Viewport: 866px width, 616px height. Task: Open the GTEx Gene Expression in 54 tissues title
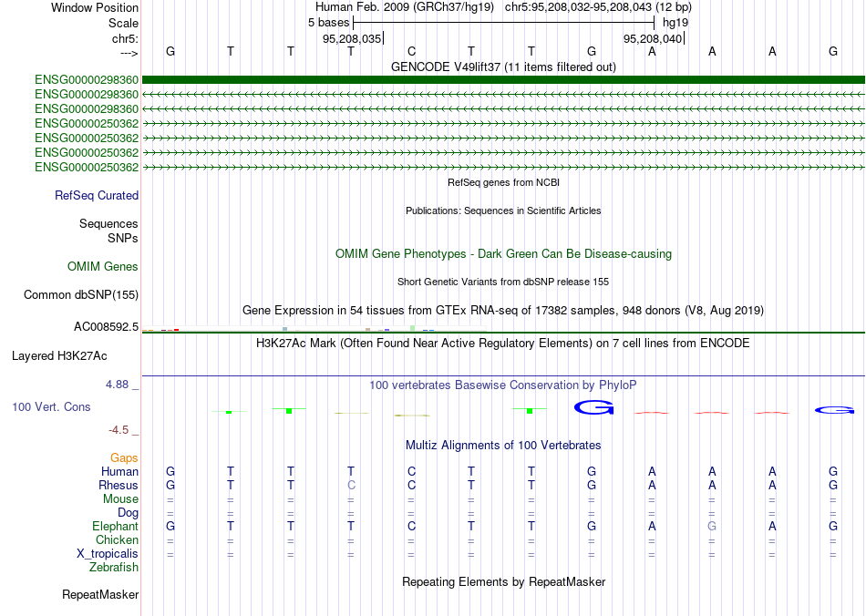click(x=503, y=310)
